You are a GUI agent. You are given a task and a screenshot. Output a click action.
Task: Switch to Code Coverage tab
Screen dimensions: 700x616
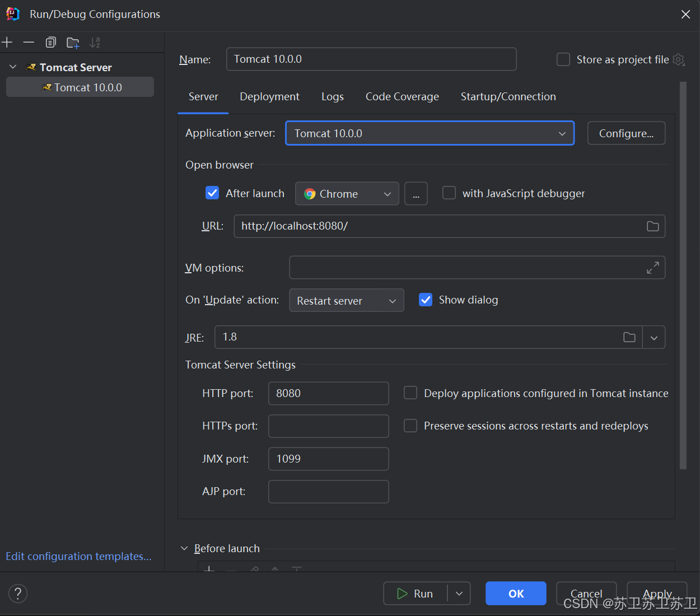coord(402,96)
